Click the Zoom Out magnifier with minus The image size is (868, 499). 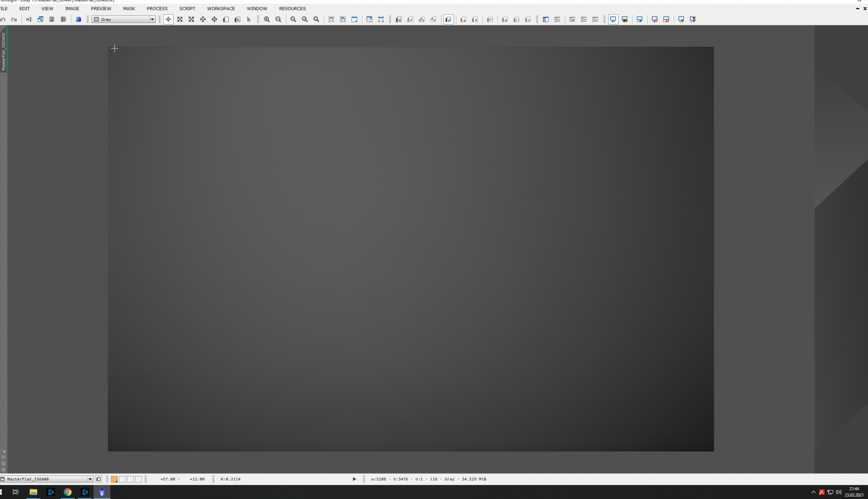tap(278, 19)
